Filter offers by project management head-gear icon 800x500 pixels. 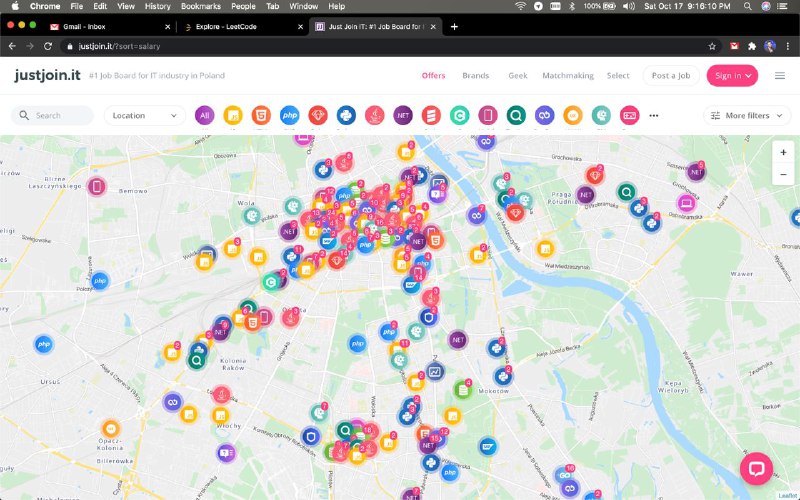tap(601, 115)
